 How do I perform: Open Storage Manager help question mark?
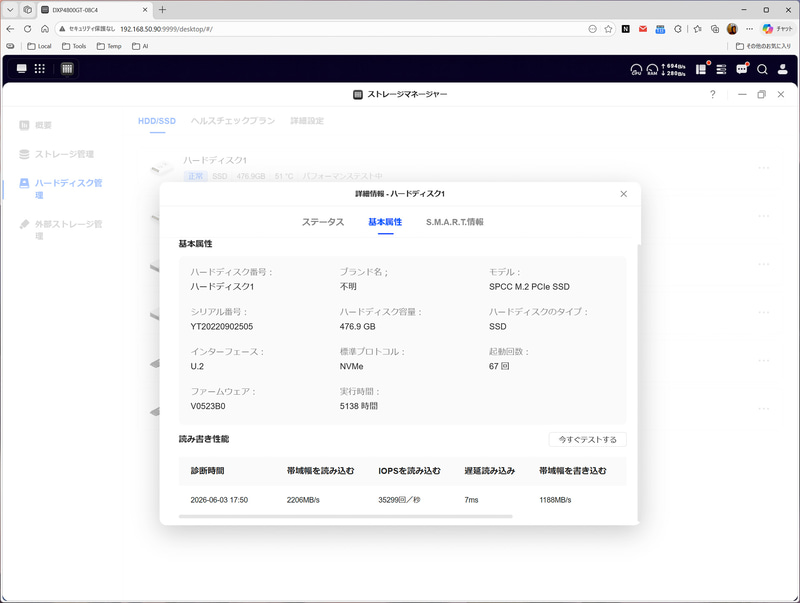(x=713, y=94)
